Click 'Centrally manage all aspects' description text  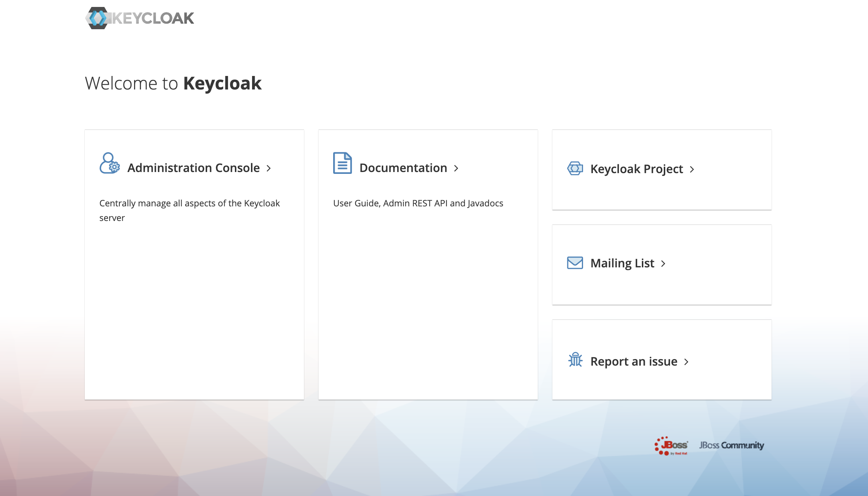[190, 210]
